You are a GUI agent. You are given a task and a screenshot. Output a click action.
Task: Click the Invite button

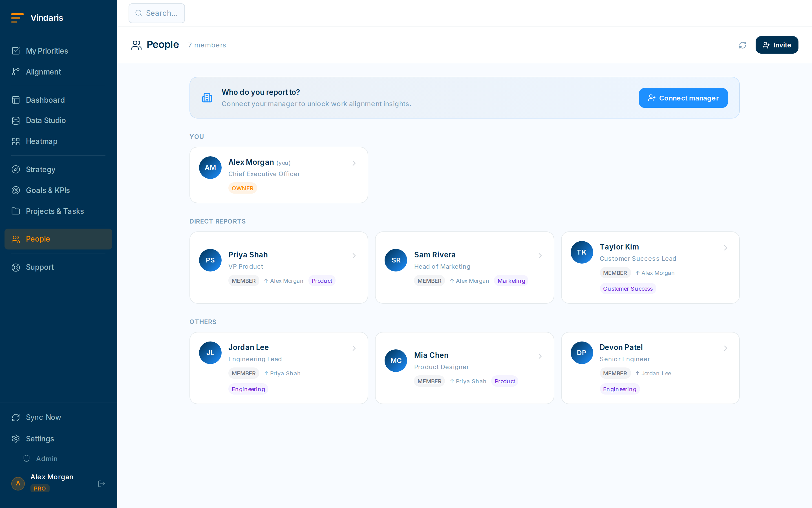tap(777, 45)
